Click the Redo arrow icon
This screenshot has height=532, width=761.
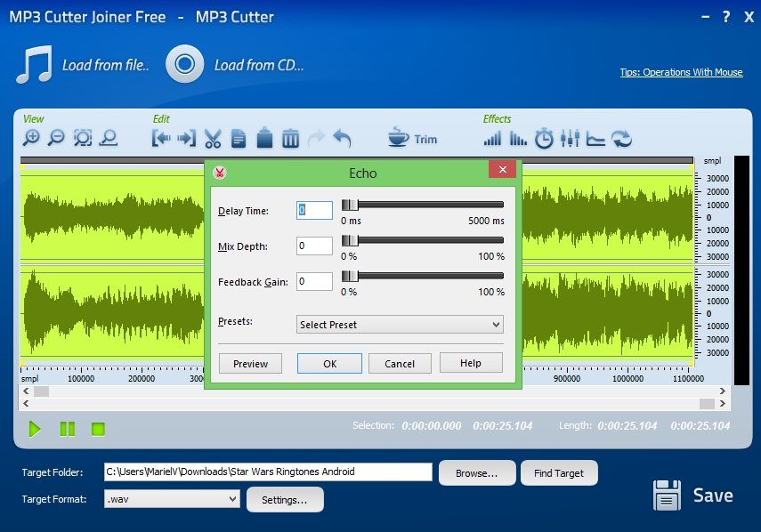click(x=317, y=139)
